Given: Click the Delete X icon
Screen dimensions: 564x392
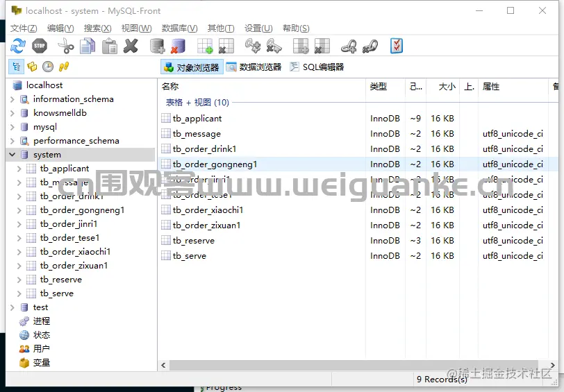Looking at the screenshot, I should pos(131,46).
